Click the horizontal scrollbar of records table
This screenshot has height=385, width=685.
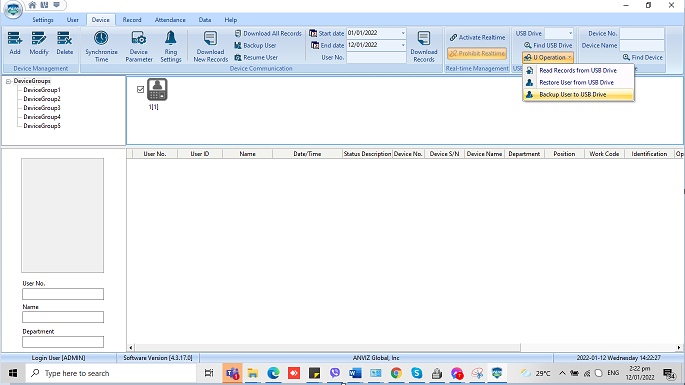coord(328,348)
